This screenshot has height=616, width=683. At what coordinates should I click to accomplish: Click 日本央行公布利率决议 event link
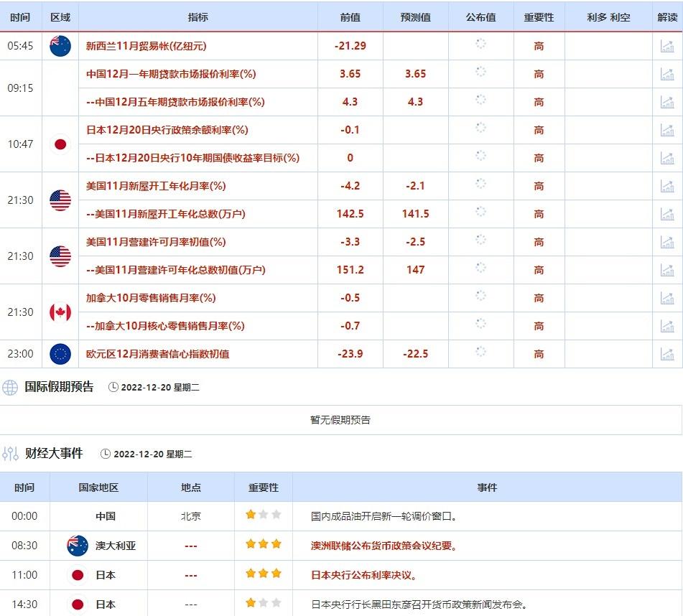point(363,575)
